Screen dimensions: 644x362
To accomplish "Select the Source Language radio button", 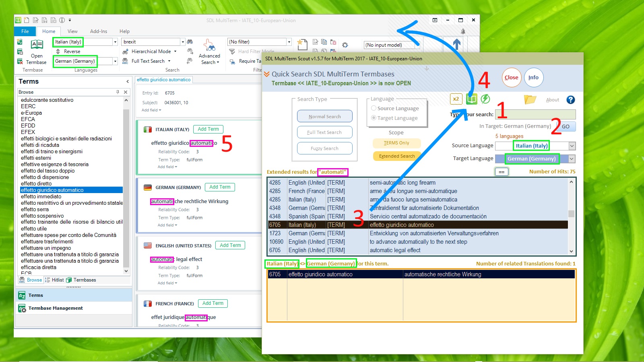I will pyautogui.click(x=374, y=108).
